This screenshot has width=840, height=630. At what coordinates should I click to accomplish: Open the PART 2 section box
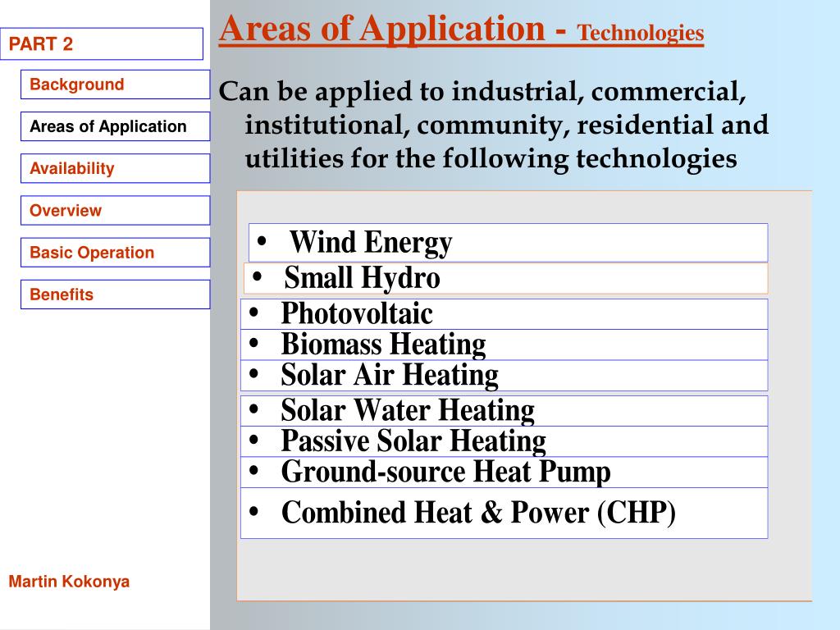[102, 44]
